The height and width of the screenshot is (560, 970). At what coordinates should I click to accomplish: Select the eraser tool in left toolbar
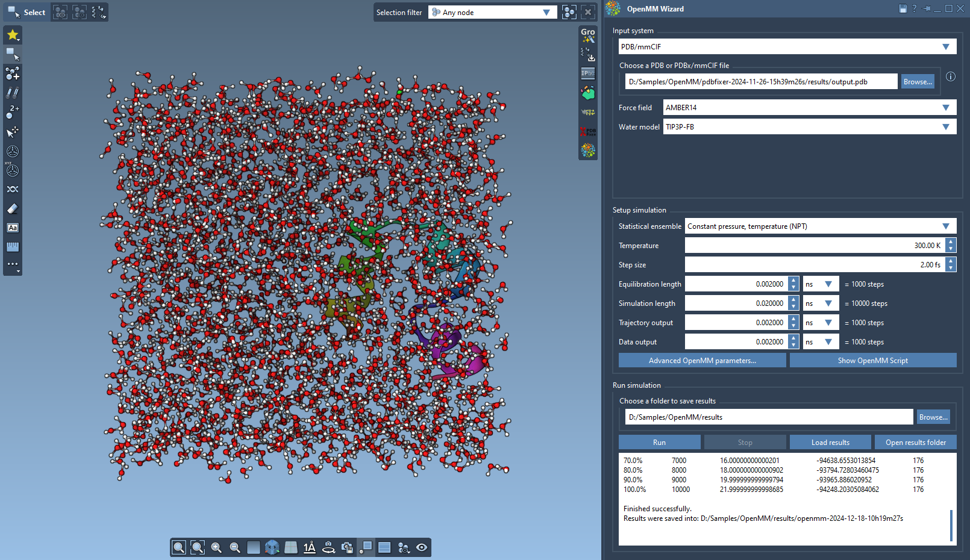[x=12, y=209]
